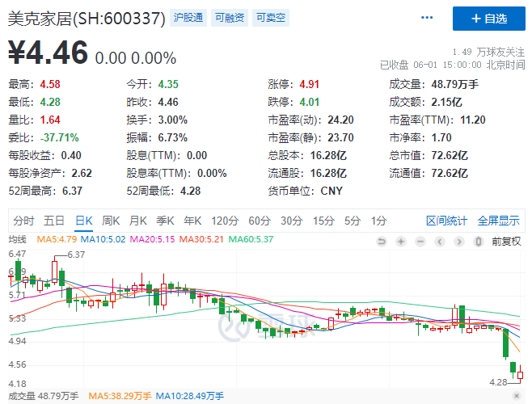Switch to the 分时 chart tab
Screen dimensions: 532x404
pos(23,221)
